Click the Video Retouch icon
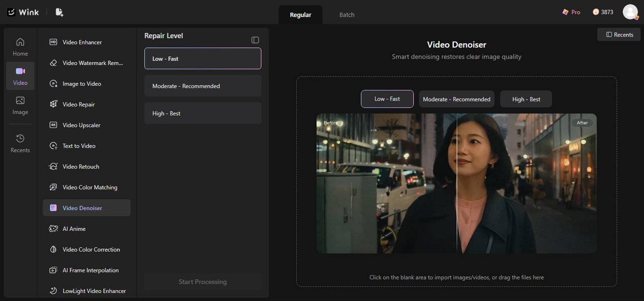Image resolution: width=644 pixels, height=301 pixels. pos(53,166)
